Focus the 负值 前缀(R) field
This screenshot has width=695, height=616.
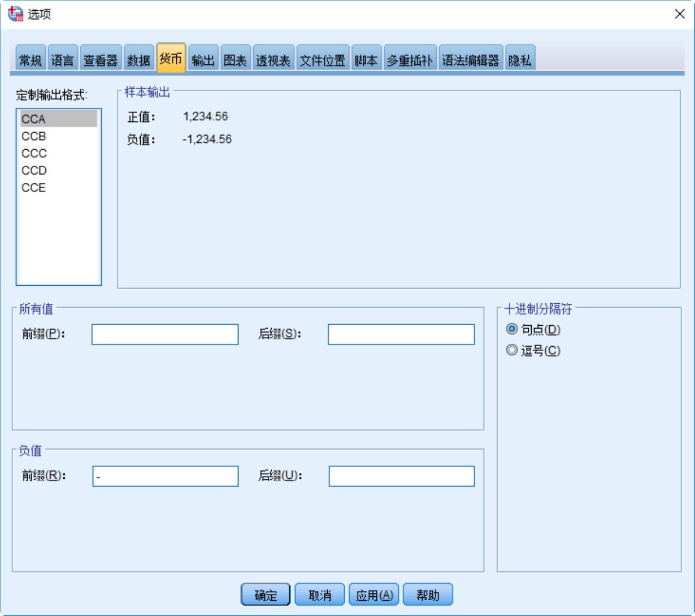(x=165, y=476)
